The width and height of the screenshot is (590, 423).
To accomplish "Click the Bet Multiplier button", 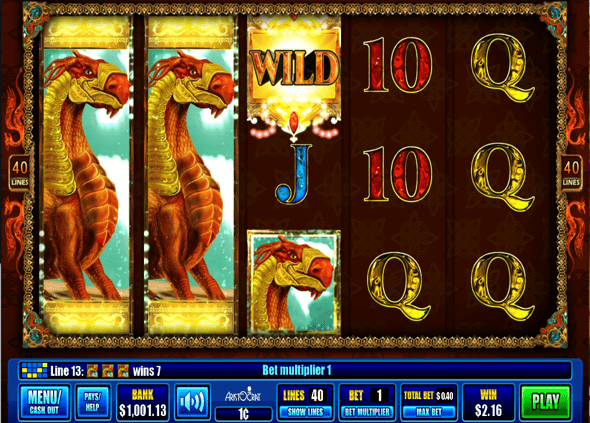I will 367,412.
